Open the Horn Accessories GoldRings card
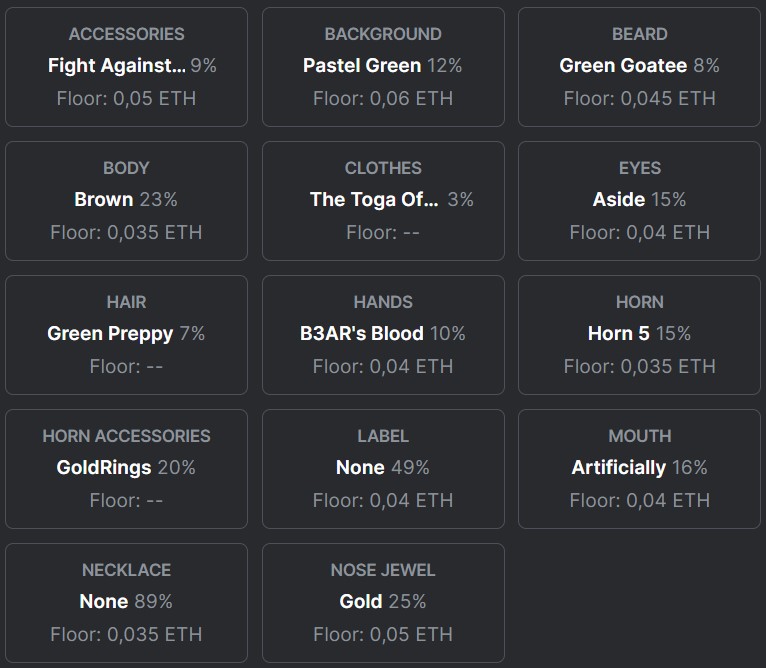This screenshot has width=766, height=668. [x=127, y=469]
